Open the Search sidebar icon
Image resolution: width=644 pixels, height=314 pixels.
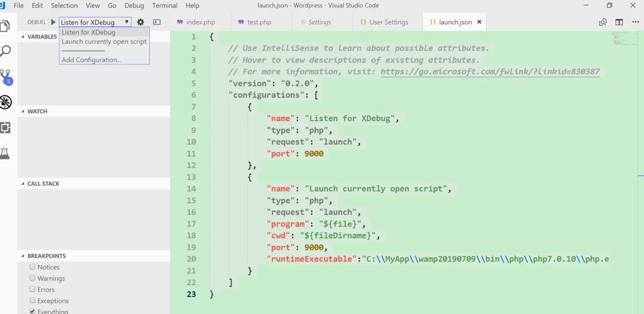[6, 51]
